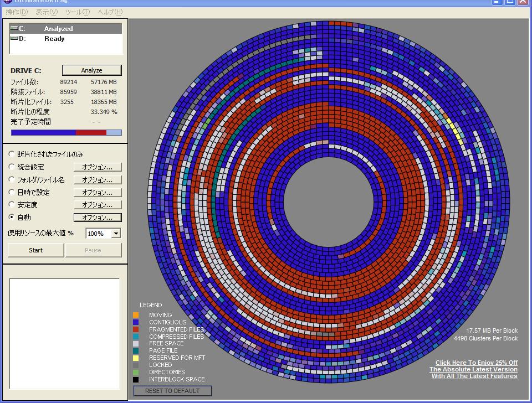The image size is (532, 403).
Task: Click the empty white log box
Action: 64,334
